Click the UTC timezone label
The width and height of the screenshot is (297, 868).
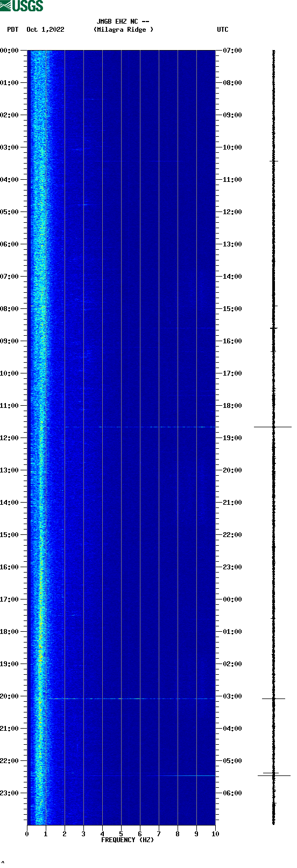coord(223,30)
